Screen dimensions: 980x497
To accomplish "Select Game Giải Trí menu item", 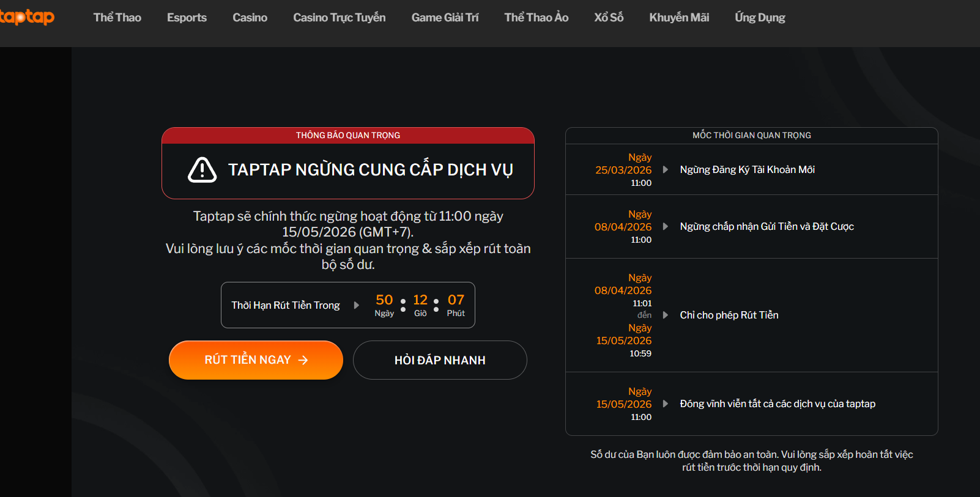I will click(445, 18).
